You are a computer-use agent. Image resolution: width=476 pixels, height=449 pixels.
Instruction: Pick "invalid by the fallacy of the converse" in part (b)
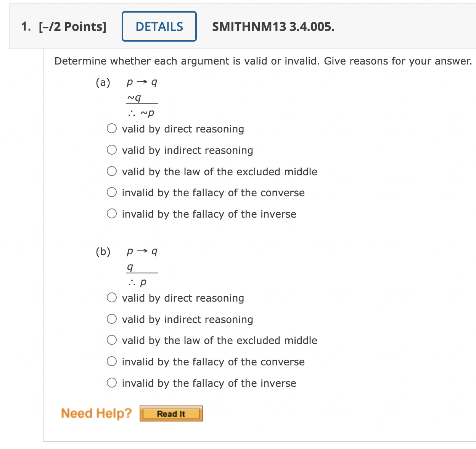pyautogui.click(x=112, y=361)
